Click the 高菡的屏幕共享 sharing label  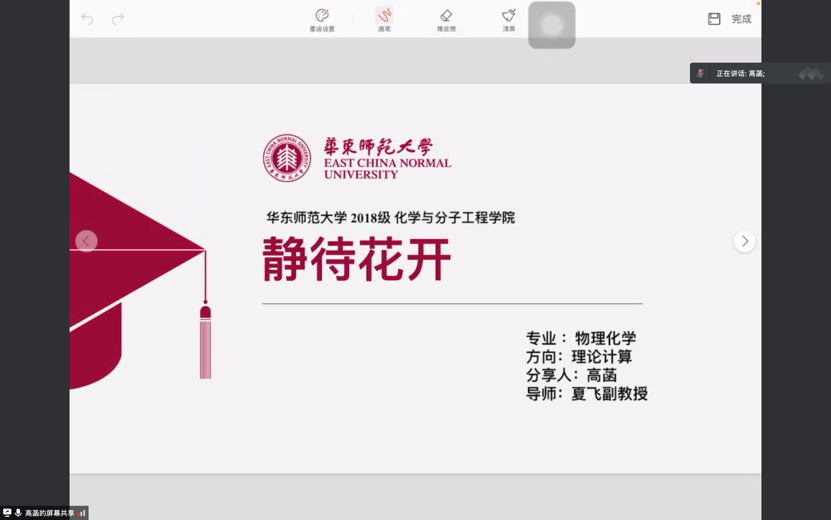49,513
